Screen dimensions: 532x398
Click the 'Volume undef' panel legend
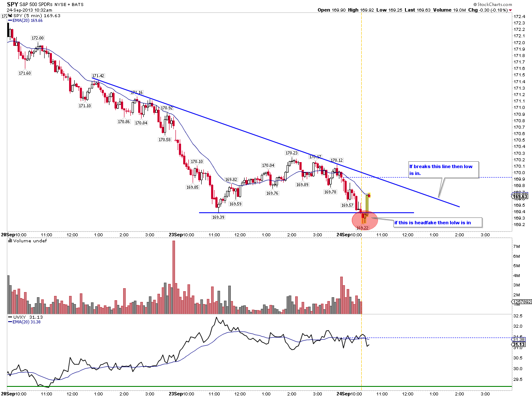pyautogui.click(x=30, y=241)
